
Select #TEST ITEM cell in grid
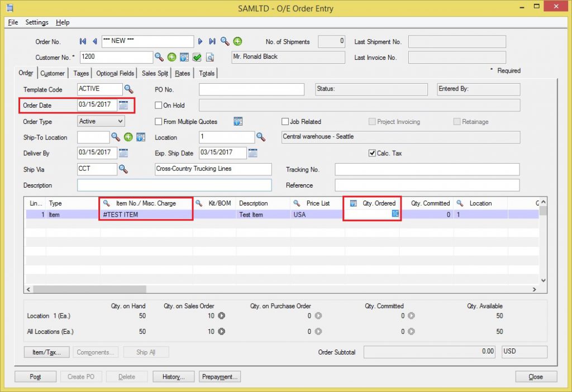(x=146, y=214)
